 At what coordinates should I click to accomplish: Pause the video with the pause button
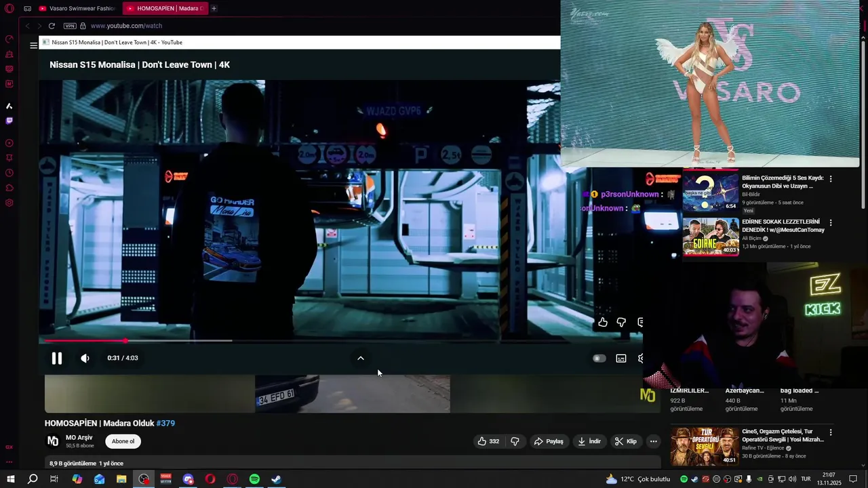57,358
